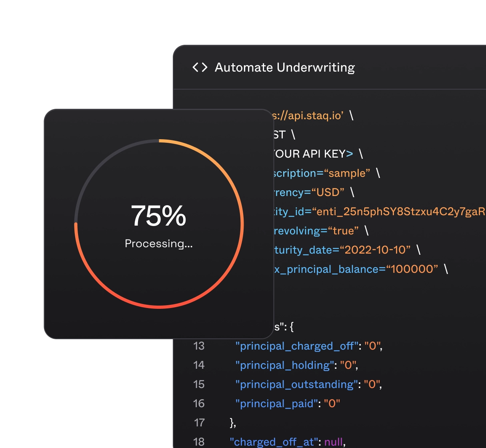Click the orange progress ring arc
Screen dimensions: 486x448
coord(236,192)
